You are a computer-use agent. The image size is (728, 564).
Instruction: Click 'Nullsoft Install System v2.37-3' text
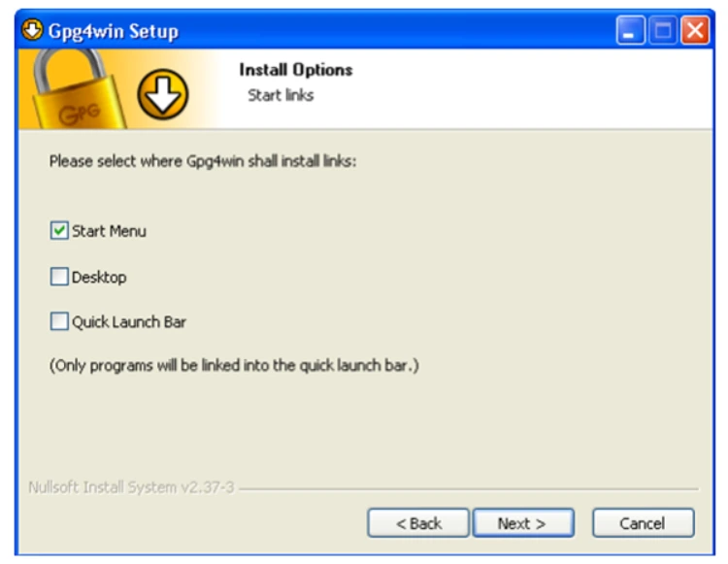pyautogui.click(x=131, y=487)
